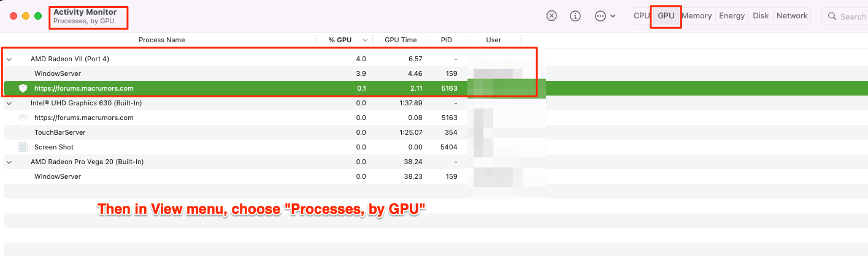Switch to the GPU tab
868x256 pixels.
[x=666, y=16]
